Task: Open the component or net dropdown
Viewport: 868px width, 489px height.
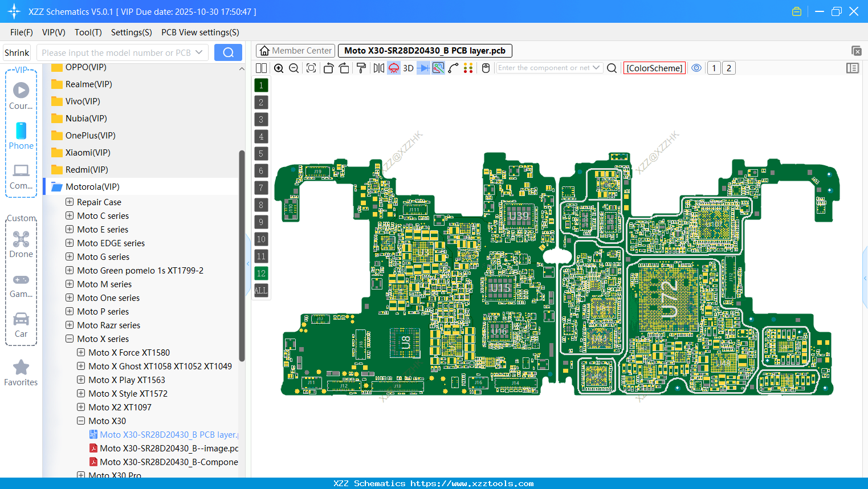Action: 596,68
